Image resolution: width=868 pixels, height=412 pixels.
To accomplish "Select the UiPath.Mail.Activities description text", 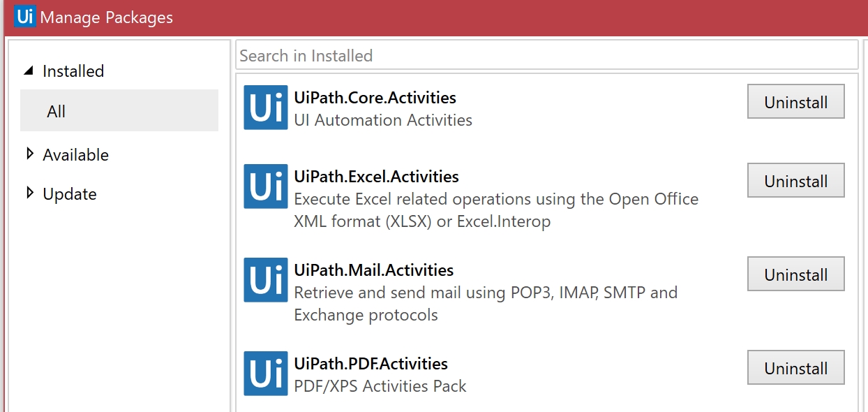I will click(486, 303).
